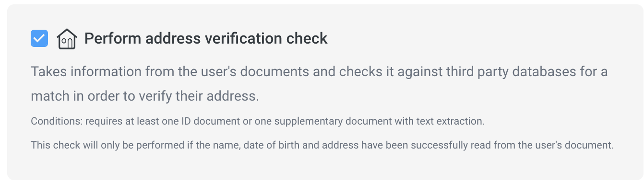Click the house icon beside the heading
This screenshot has height=184, width=644.
(x=67, y=39)
